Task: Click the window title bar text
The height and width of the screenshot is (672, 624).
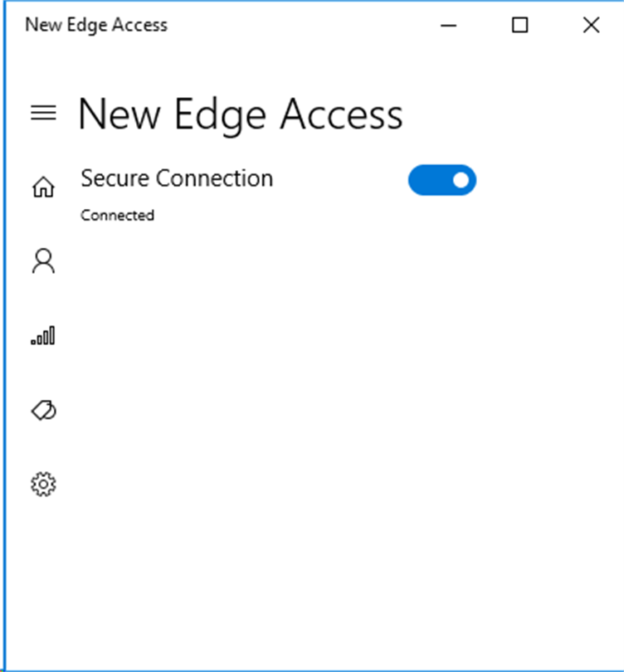Action: (x=96, y=25)
